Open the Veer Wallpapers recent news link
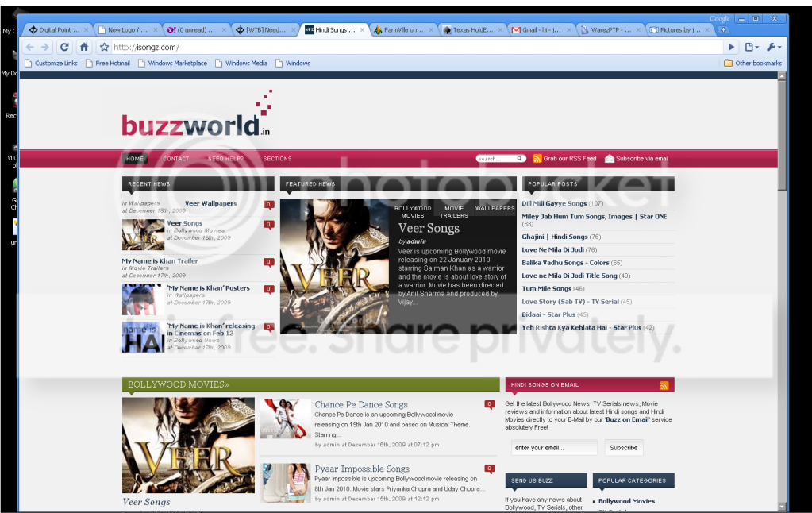812x513 pixels. 211,203
